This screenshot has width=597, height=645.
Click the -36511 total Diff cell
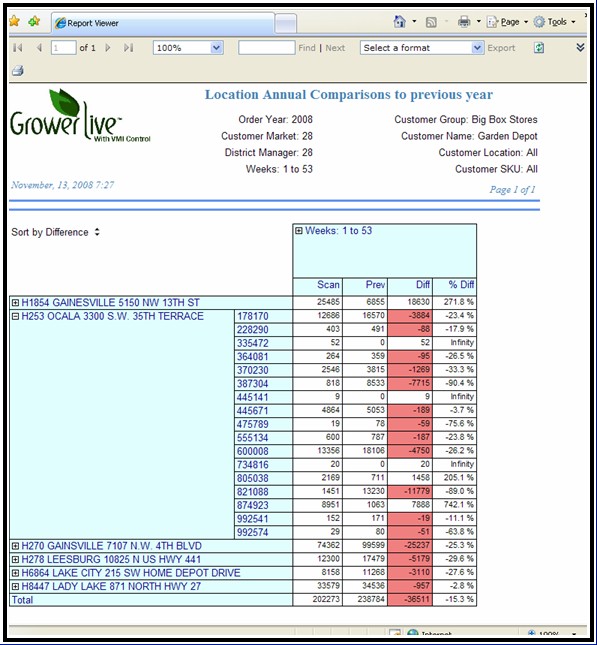(410, 600)
